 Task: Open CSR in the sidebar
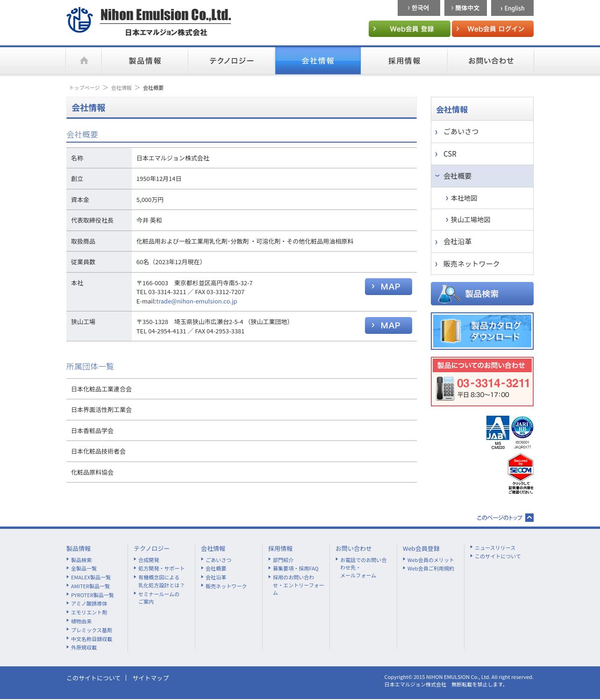(482, 154)
